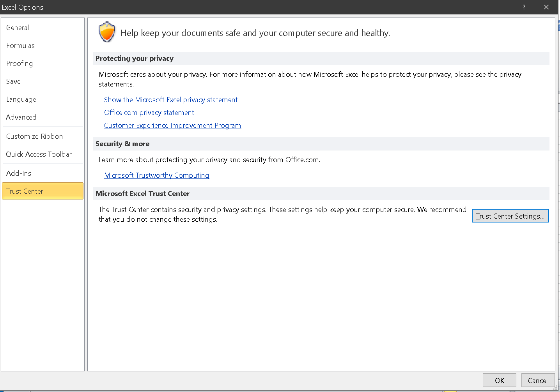Open Advanced options
Screen dimensions: 560x392
[43, 117]
